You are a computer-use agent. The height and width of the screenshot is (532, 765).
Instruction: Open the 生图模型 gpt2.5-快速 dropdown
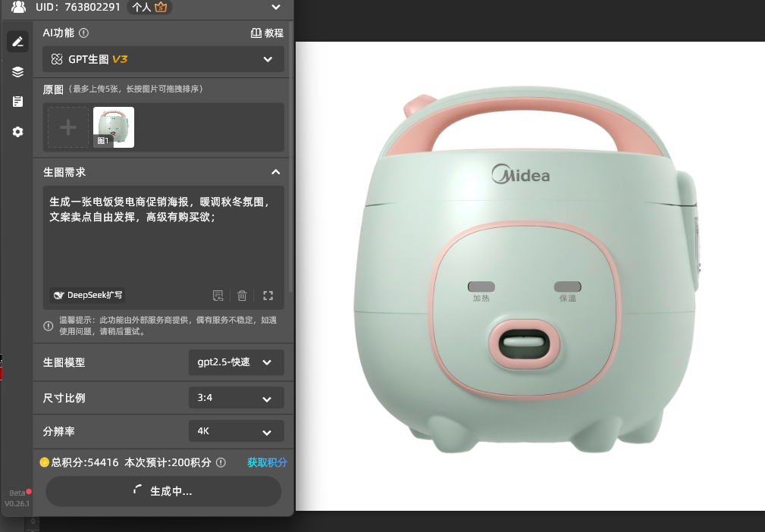tap(236, 362)
